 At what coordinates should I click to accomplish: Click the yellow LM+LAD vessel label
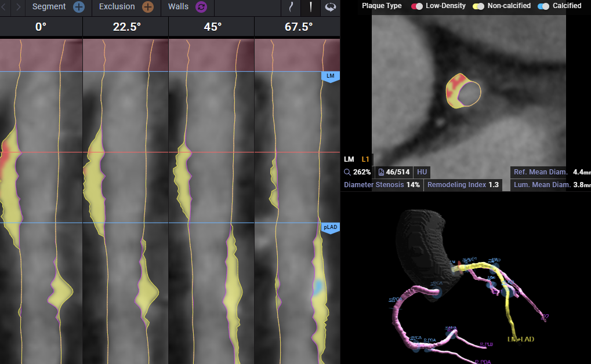tap(520, 338)
